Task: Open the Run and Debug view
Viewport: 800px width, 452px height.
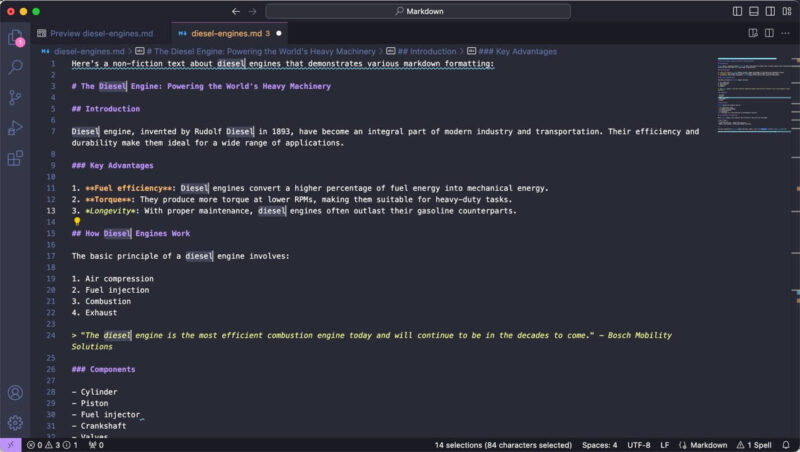Action: click(15, 128)
